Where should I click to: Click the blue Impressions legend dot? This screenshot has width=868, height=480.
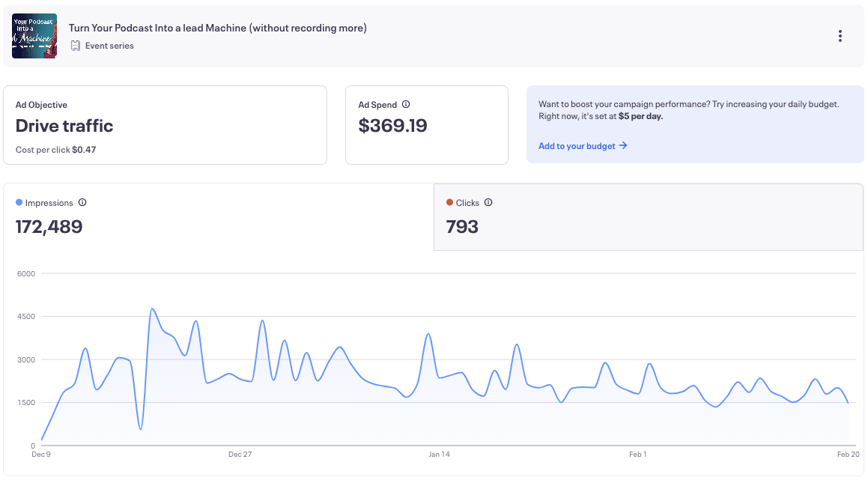click(19, 202)
